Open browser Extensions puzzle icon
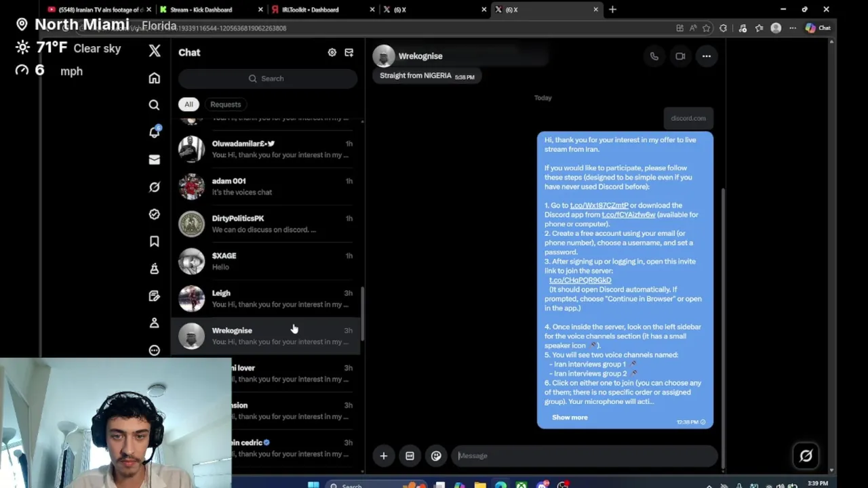Viewport: 868px width, 488px height. (x=723, y=28)
